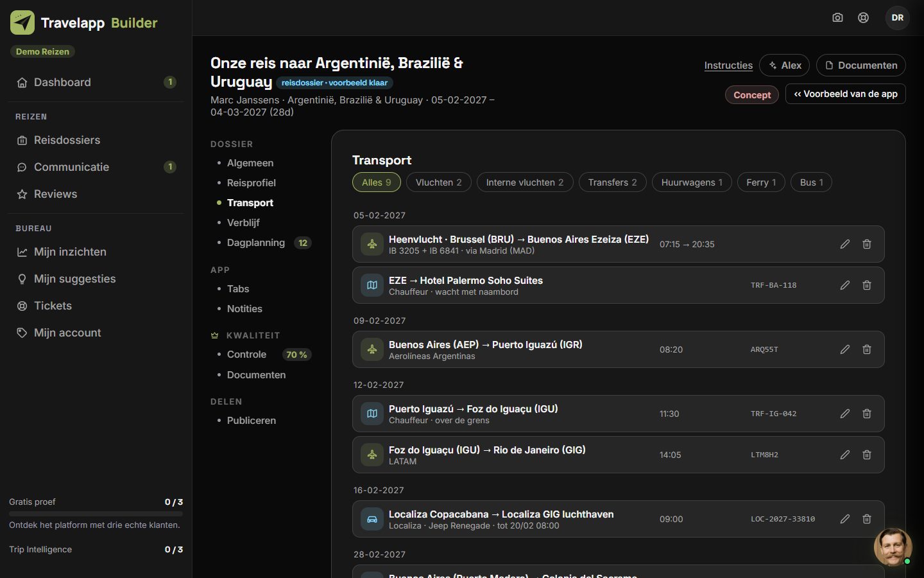Delete the Puerto Iguazú to Foz do Iguaçu transfer
924x578 pixels.
point(867,414)
